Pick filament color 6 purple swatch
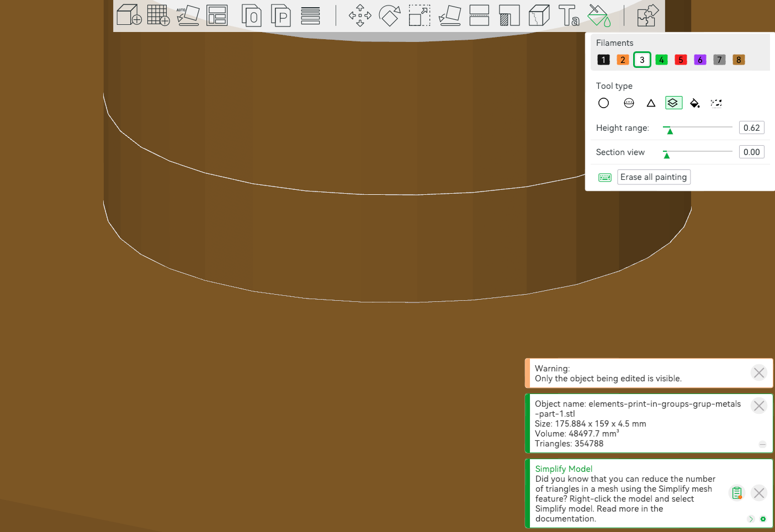Screen dimensions: 775x532 tap(700, 60)
